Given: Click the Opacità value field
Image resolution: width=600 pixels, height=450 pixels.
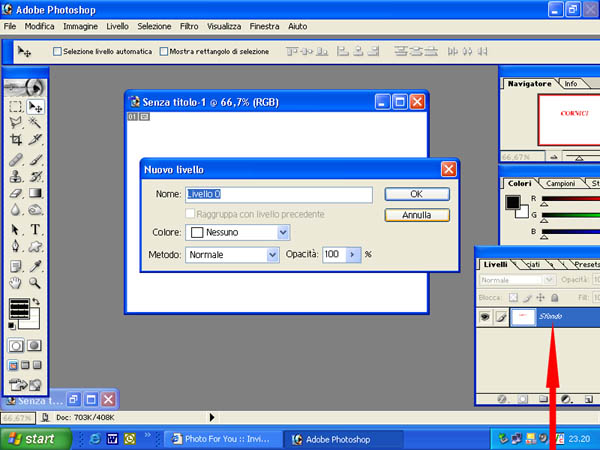Looking at the screenshot, I should 334,254.
